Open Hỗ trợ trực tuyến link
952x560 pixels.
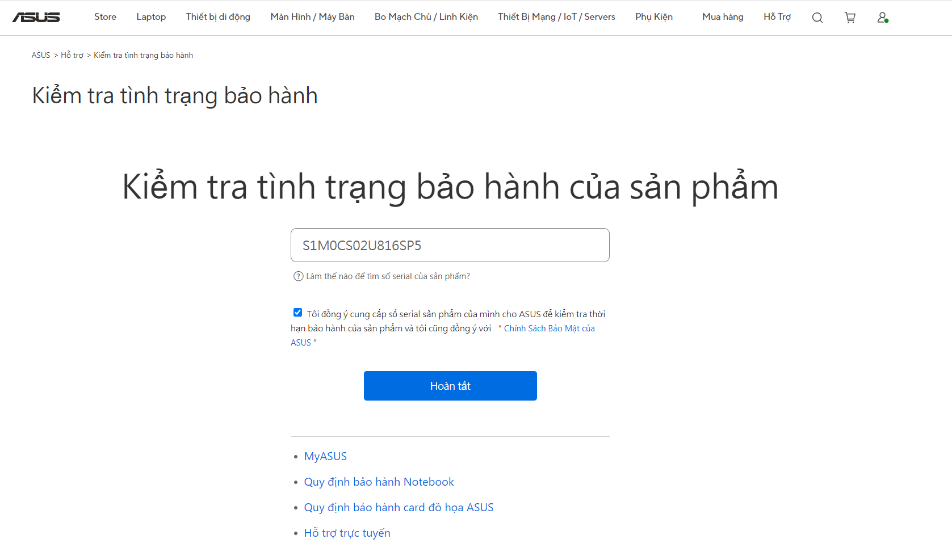pos(347,533)
